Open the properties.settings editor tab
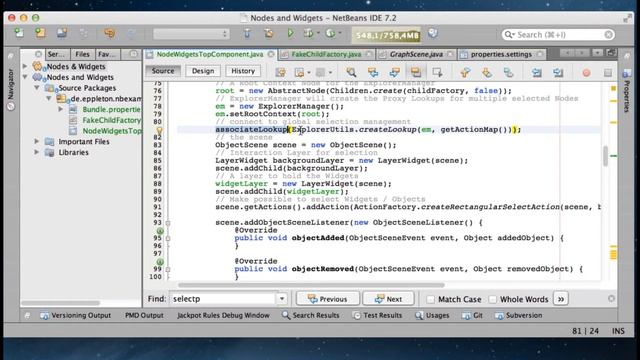Image resolution: width=640 pixels, height=360 pixels. tap(501, 54)
